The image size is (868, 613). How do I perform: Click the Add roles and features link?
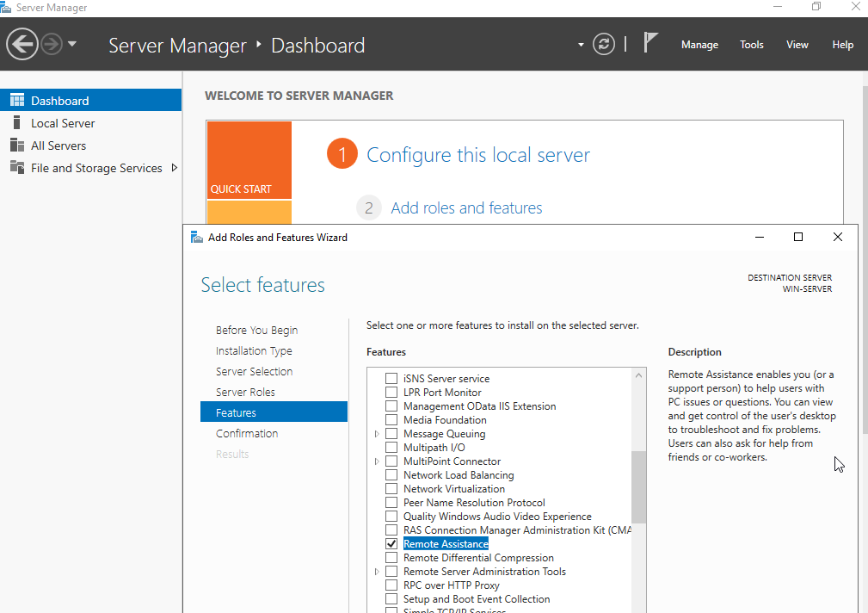point(466,207)
